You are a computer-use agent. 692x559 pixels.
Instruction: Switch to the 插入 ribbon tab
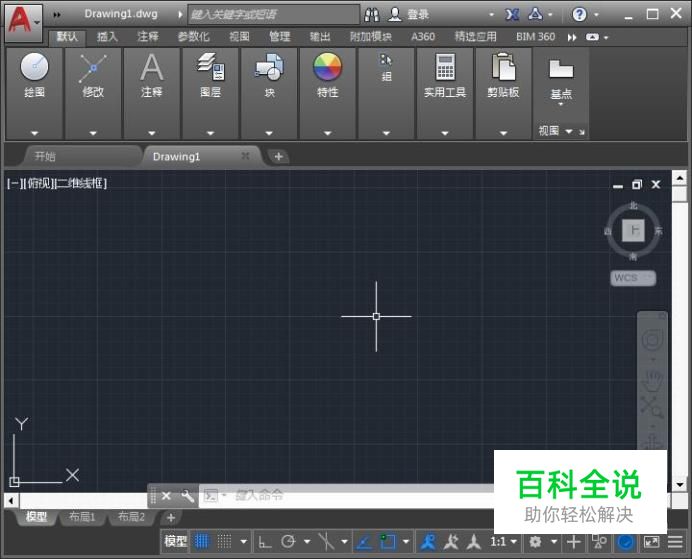tap(107, 37)
